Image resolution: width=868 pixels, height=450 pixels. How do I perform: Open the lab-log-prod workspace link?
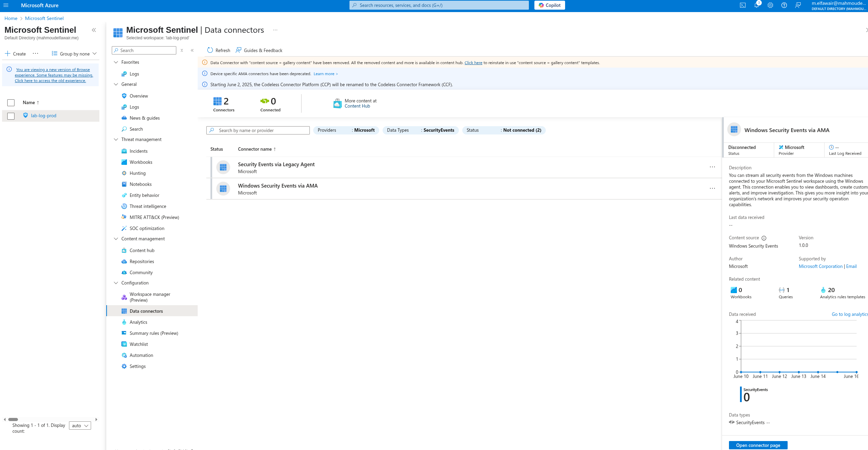point(43,116)
